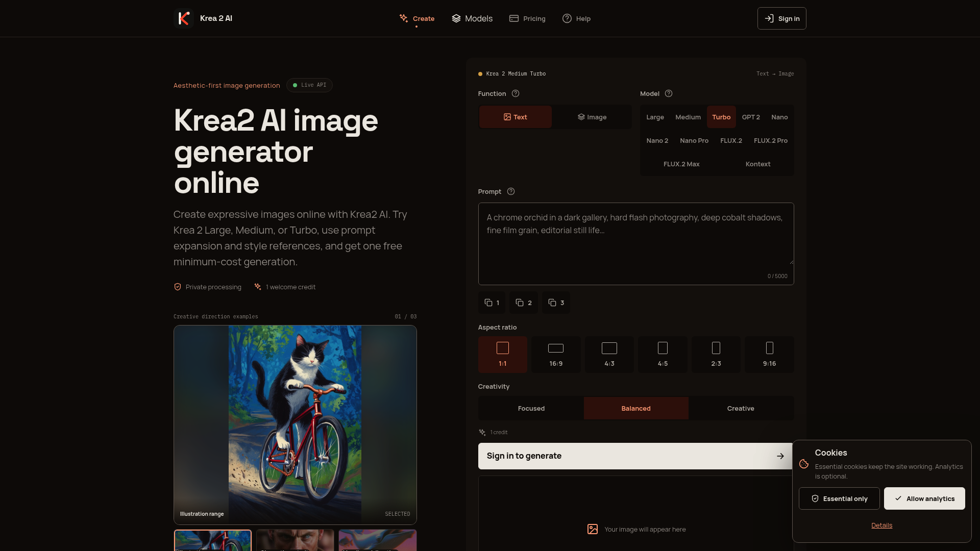The image size is (980, 551).
Task: Click the cat on bicycle example image
Action: tap(295, 424)
